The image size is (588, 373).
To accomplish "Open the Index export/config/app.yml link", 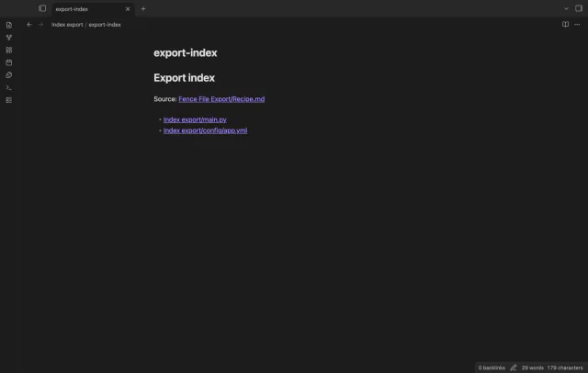I will [205, 130].
